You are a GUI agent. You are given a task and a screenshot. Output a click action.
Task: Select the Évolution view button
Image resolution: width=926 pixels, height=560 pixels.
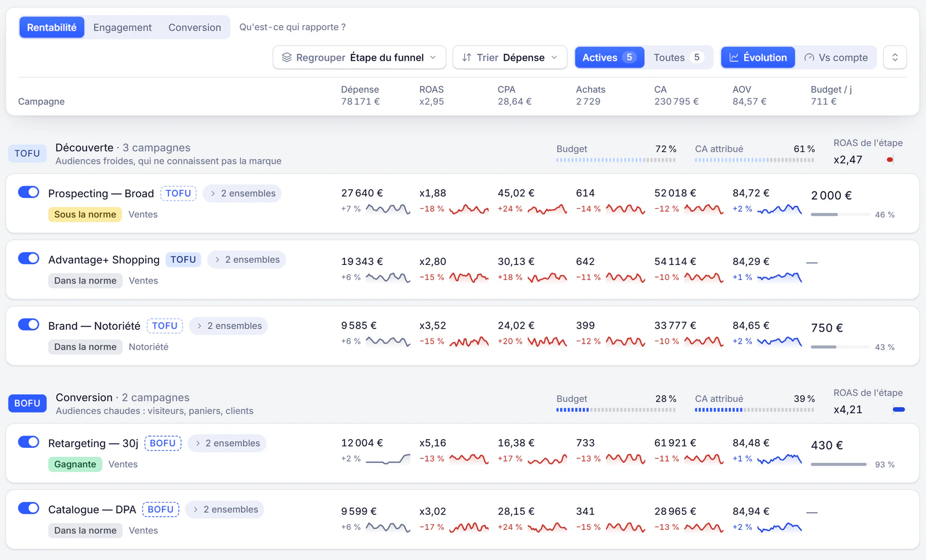point(758,57)
